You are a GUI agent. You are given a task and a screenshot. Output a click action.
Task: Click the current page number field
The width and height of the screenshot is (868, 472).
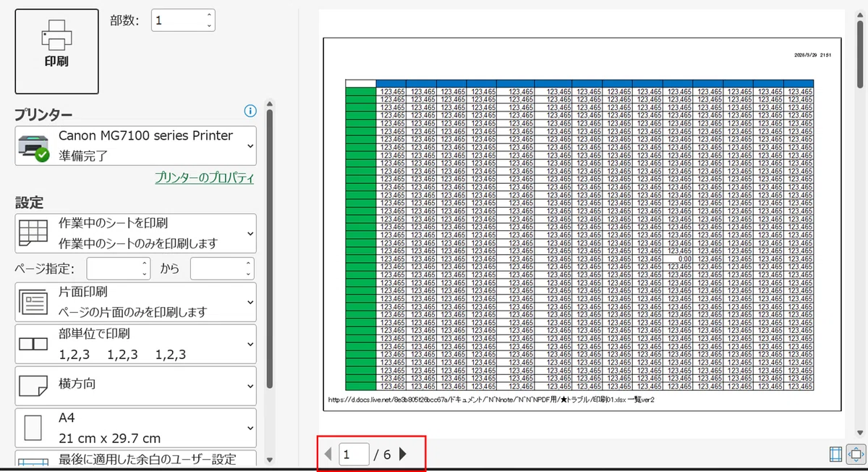354,455
